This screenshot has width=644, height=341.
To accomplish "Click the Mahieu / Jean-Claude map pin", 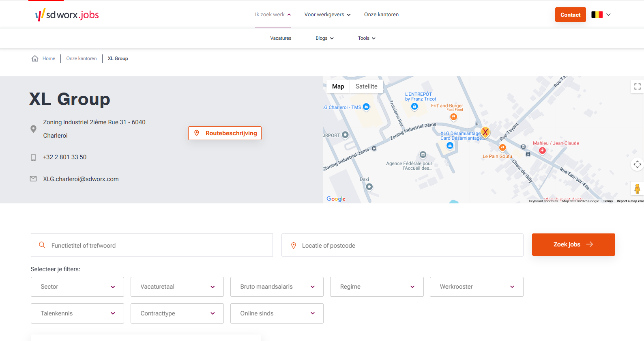I will coord(542,151).
